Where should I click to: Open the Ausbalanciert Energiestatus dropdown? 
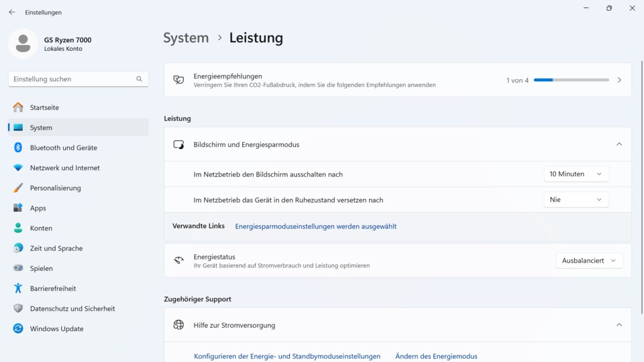[590, 261]
